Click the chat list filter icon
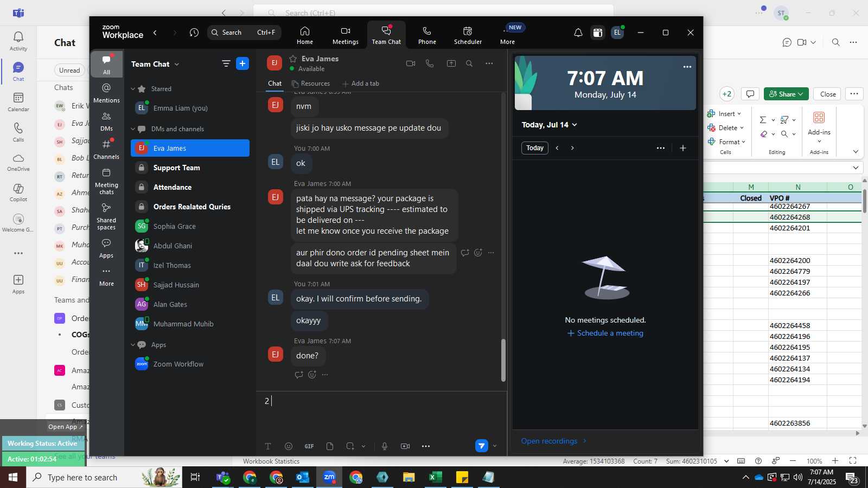 (x=226, y=64)
